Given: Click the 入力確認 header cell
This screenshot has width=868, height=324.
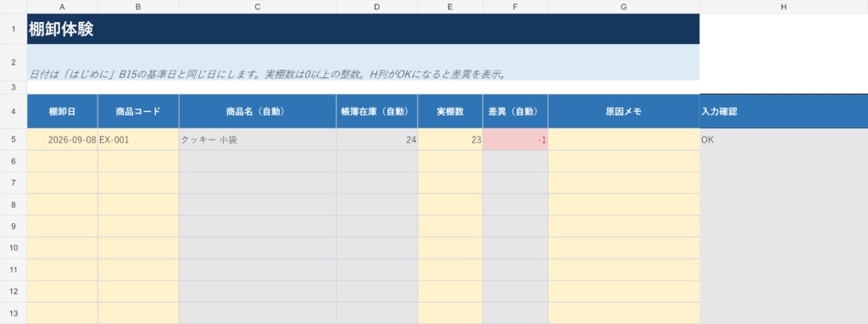Looking at the screenshot, I should 784,111.
